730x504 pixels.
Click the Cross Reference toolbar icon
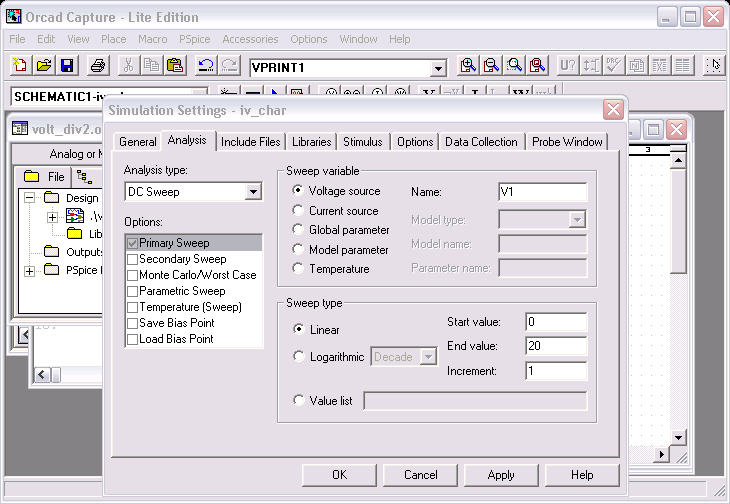[x=660, y=66]
